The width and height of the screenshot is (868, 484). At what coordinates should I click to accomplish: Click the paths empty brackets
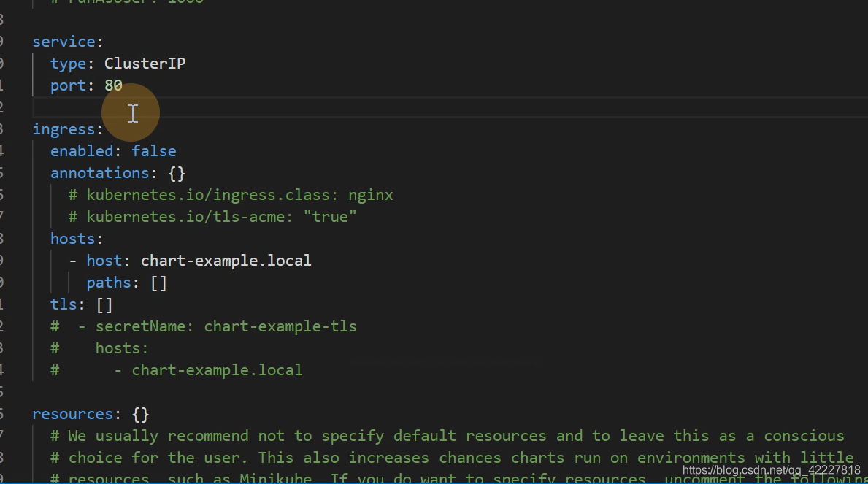point(159,283)
